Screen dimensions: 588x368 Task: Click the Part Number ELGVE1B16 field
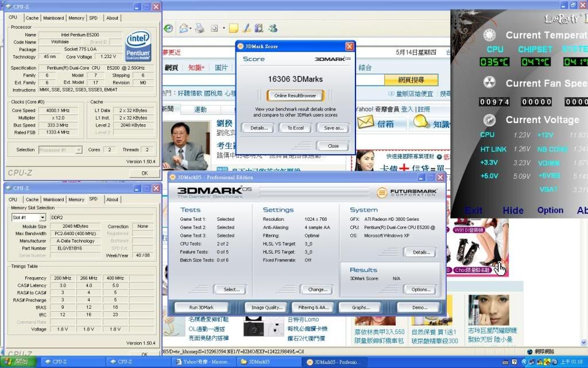pyautogui.click(x=75, y=248)
